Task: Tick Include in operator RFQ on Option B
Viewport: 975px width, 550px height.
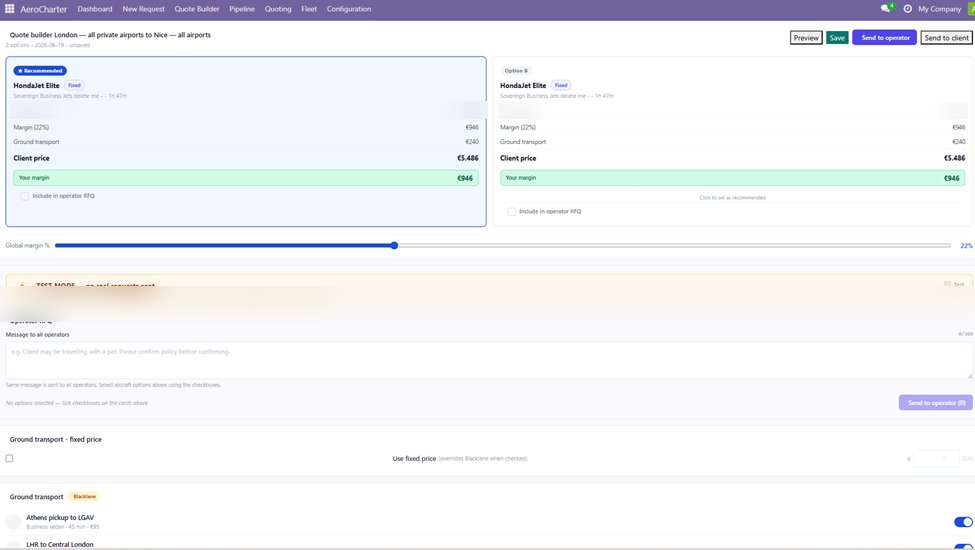Action: 511,212
